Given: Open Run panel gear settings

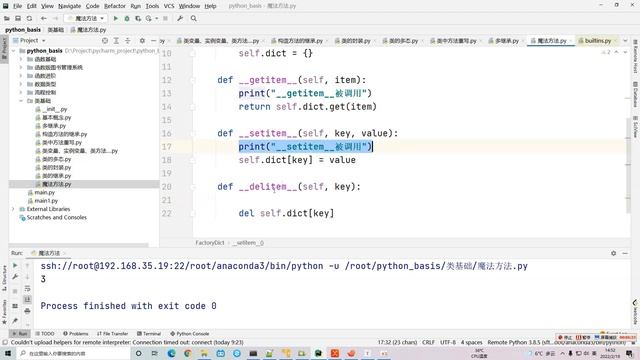Looking at the screenshot, I should point(613,253).
